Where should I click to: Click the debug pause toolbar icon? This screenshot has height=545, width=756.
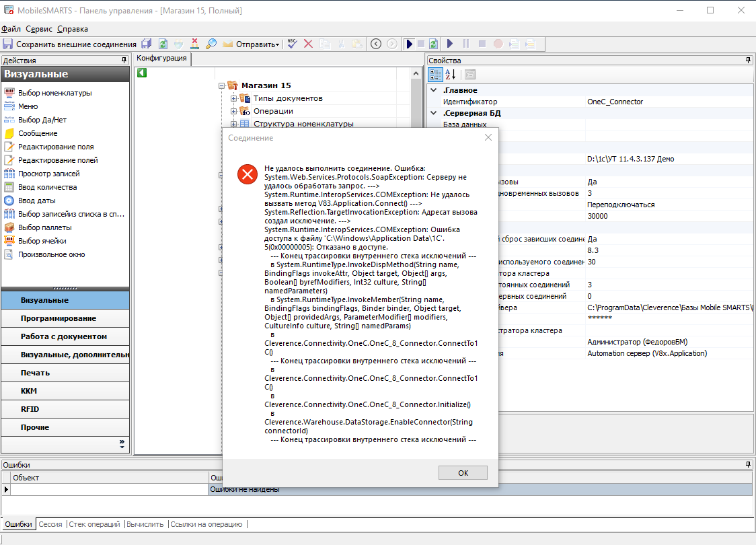click(465, 44)
